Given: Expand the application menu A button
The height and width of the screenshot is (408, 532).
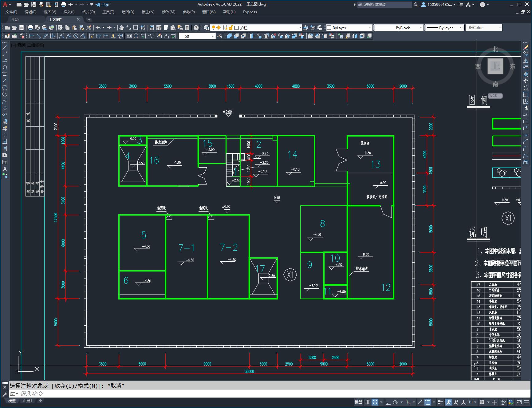Looking at the screenshot, I should [6, 5].
